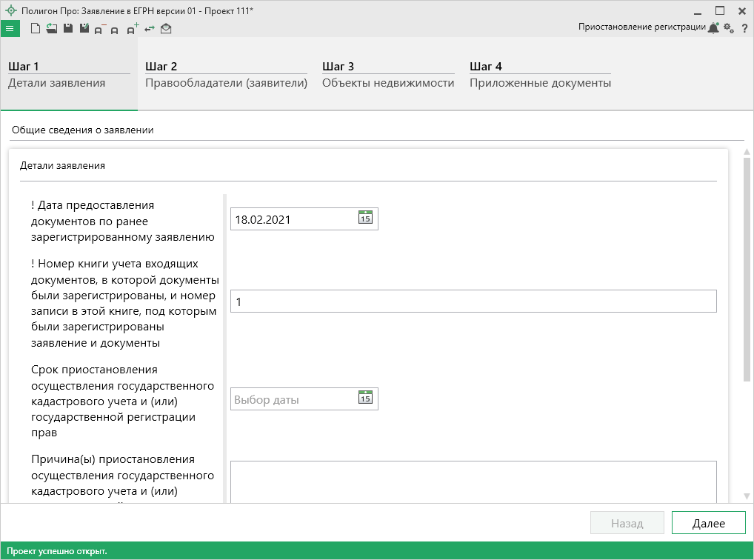
Task: Click the open project folder icon
Action: click(51, 29)
